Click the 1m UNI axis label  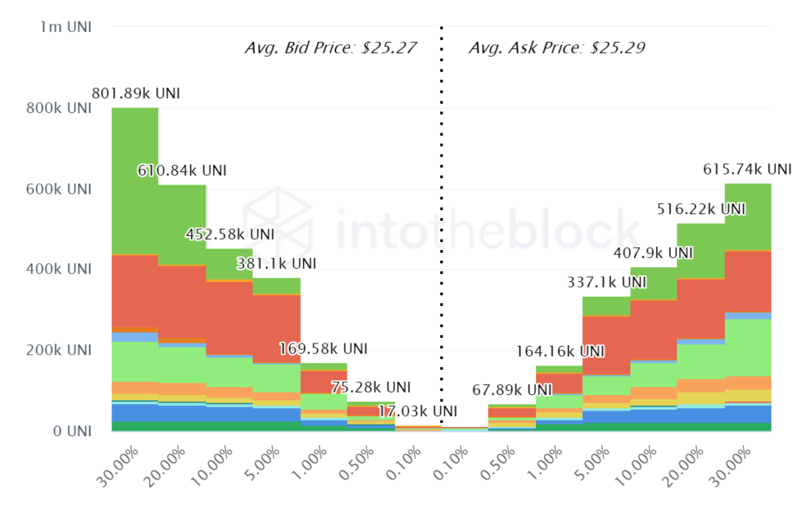(65, 27)
